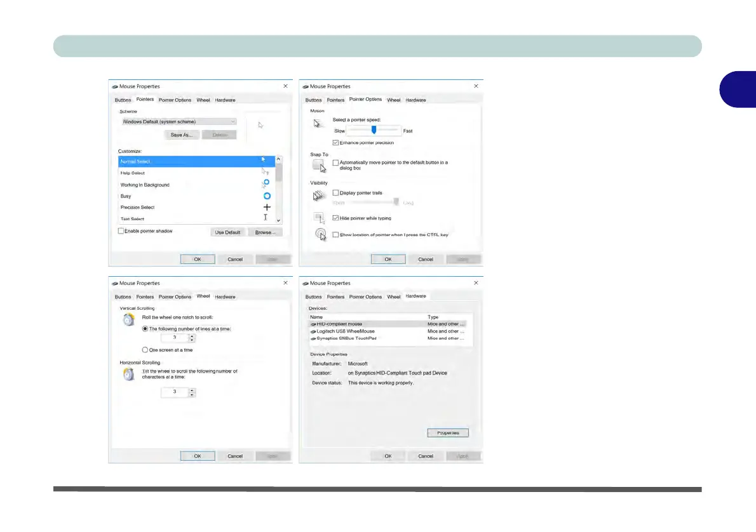756x532 pixels.
Task: Open Wheel tab in Pointer Options window
Action: 393,100
